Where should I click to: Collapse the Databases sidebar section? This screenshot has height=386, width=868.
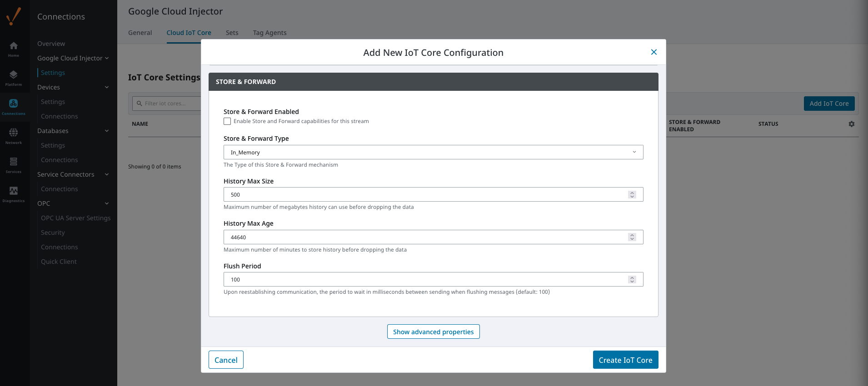pos(107,131)
